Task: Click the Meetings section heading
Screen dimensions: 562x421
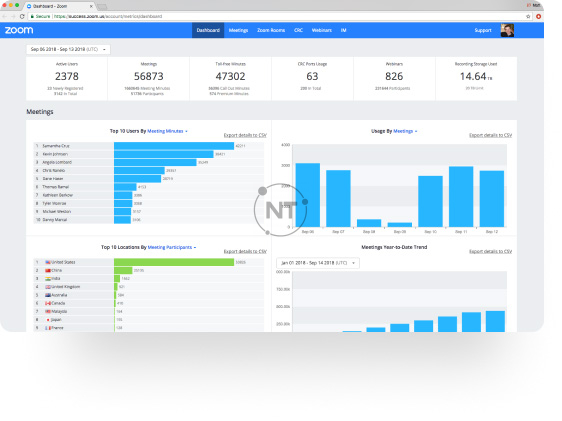Action: [x=40, y=112]
